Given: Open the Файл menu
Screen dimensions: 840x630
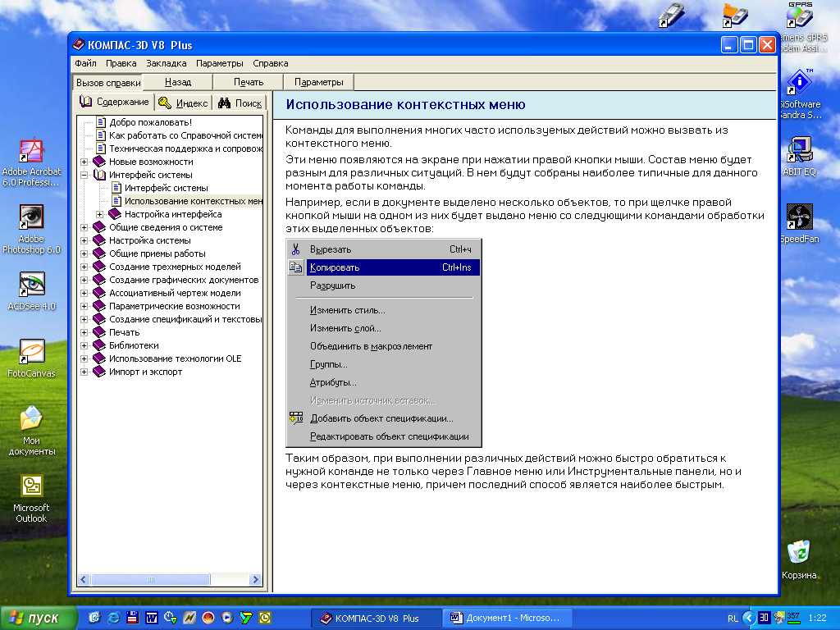Looking at the screenshot, I should tap(85, 63).
